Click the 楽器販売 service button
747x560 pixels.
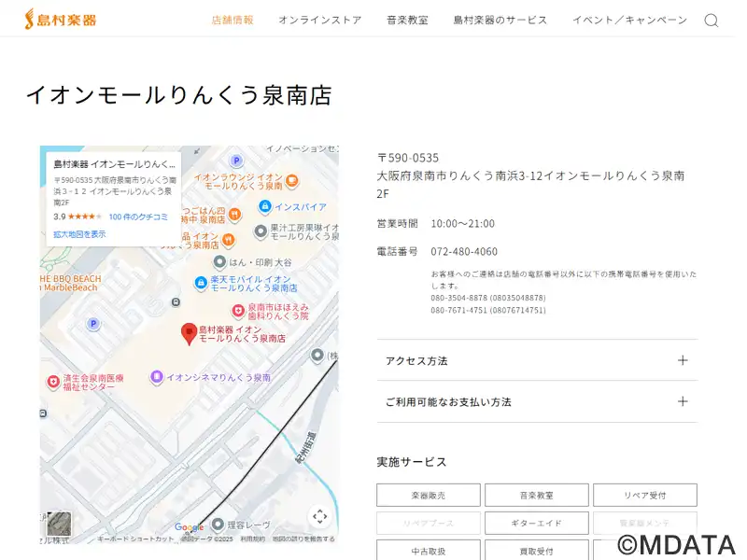[429, 496]
